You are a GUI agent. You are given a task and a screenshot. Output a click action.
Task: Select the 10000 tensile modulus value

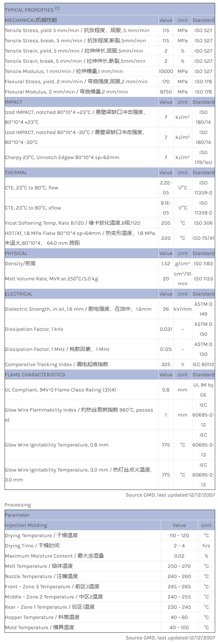coord(166,71)
